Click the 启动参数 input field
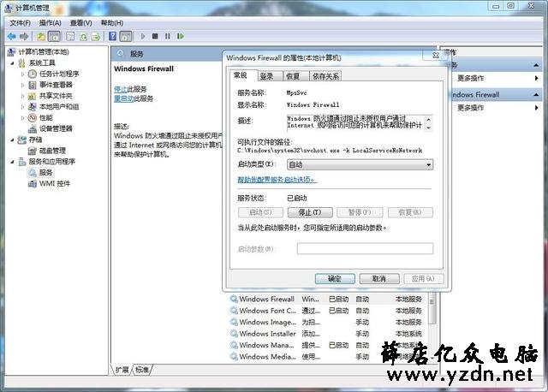548x392 pixels. coord(365,249)
